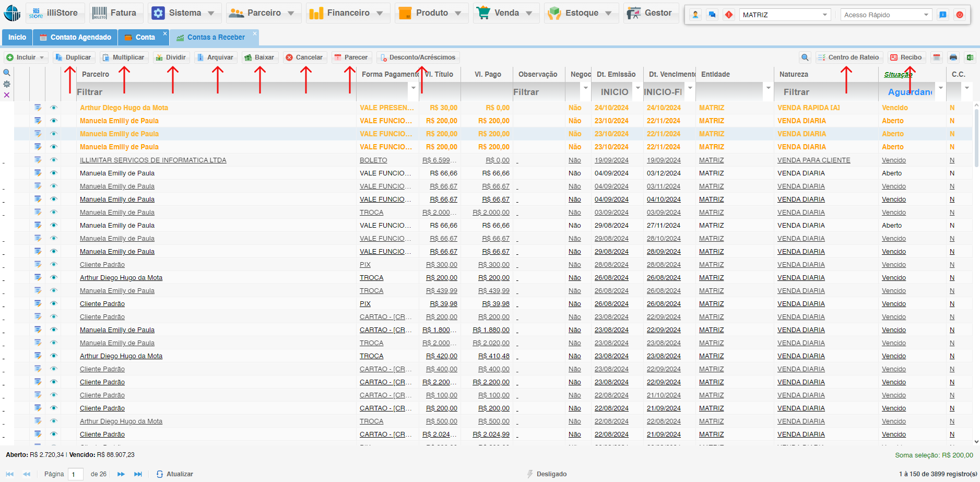Click the purple X clear-filter icon
The height and width of the screenshot is (482, 980).
(x=7, y=95)
